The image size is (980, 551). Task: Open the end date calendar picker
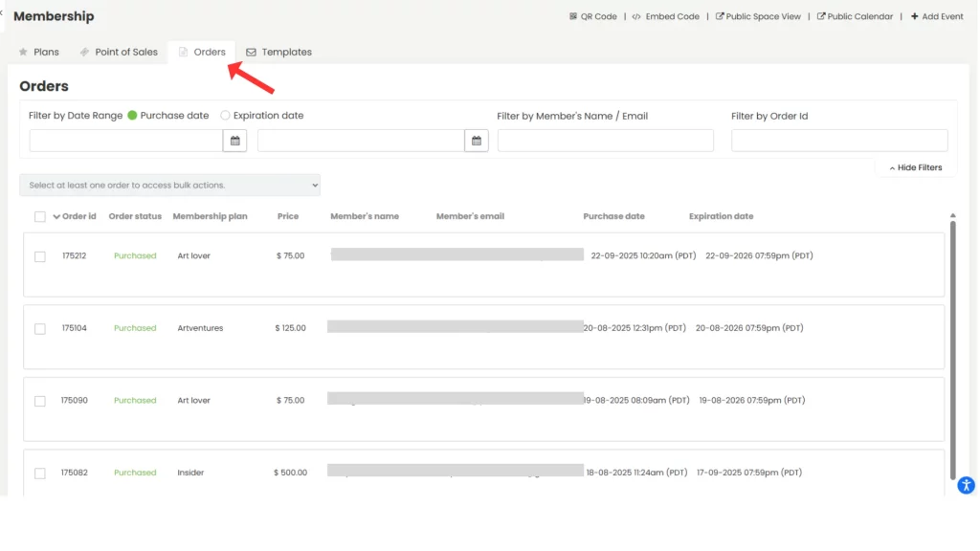(477, 141)
